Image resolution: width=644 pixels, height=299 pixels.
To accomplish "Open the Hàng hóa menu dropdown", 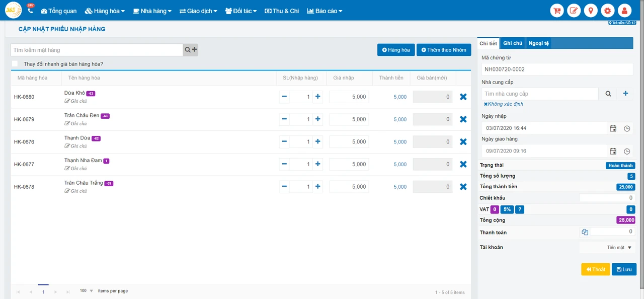I will click(x=105, y=11).
